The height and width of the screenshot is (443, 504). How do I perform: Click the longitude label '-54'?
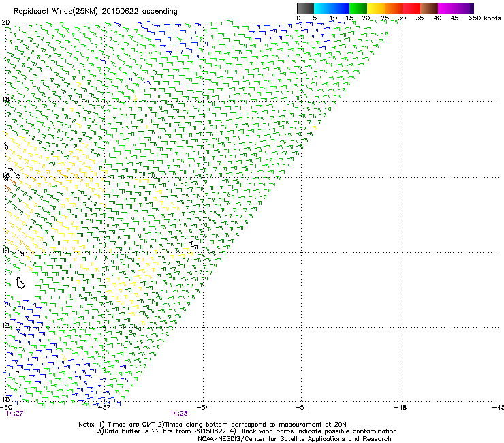203,407
